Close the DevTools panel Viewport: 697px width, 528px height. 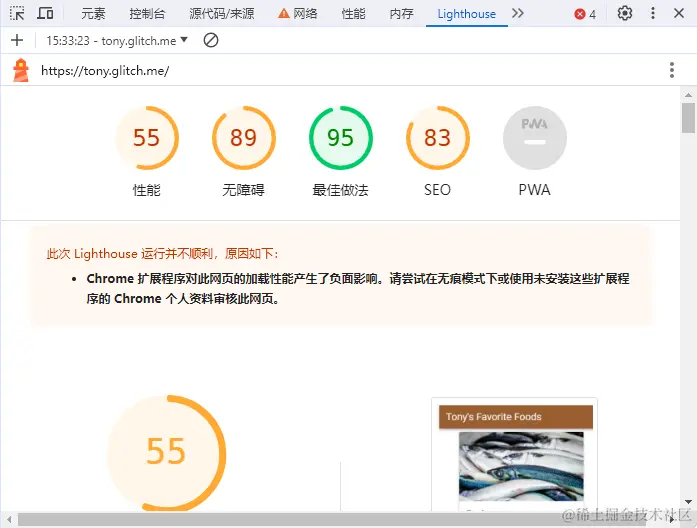[679, 13]
